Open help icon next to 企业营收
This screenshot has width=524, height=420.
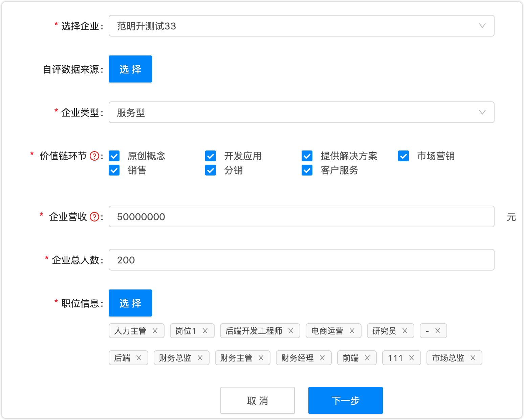(94, 217)
